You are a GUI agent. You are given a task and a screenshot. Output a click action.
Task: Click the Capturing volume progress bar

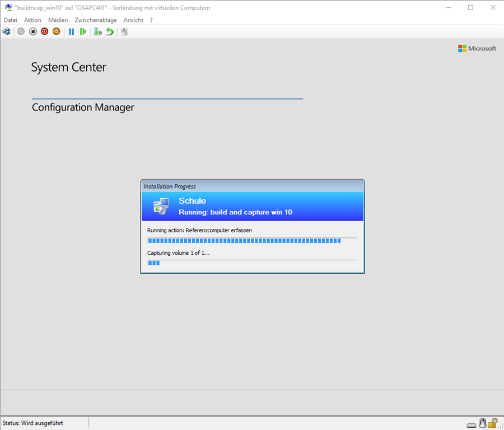coord(251,263)
